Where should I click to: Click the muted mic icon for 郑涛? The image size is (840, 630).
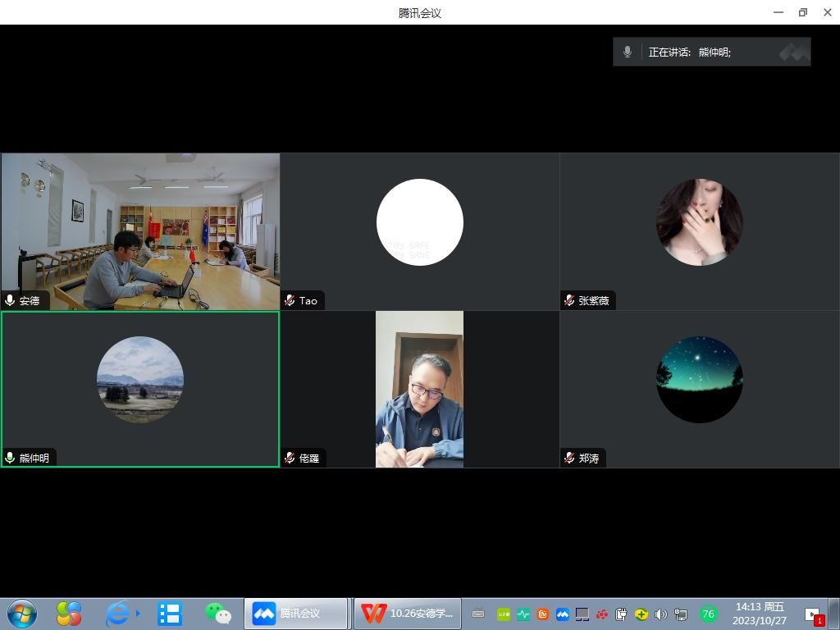coord(569,459)
